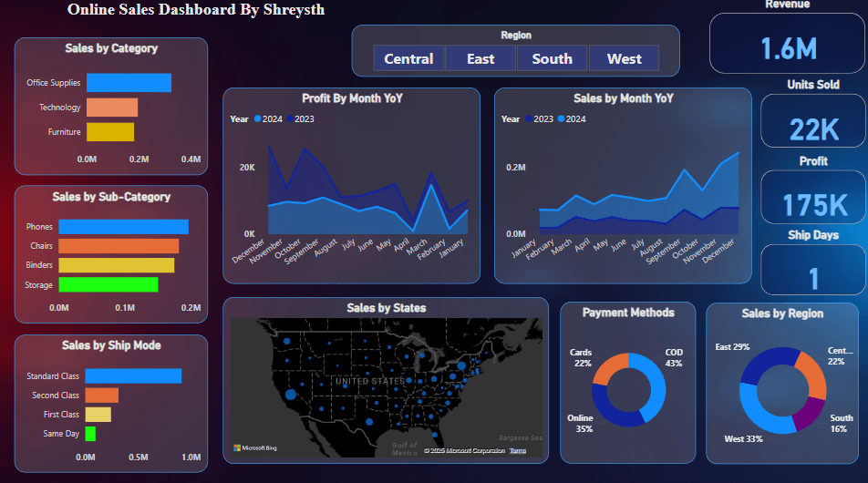Click the Revenue 1.6M card
The width and height of the screenshot is (868, 483).
click(787, 44)
